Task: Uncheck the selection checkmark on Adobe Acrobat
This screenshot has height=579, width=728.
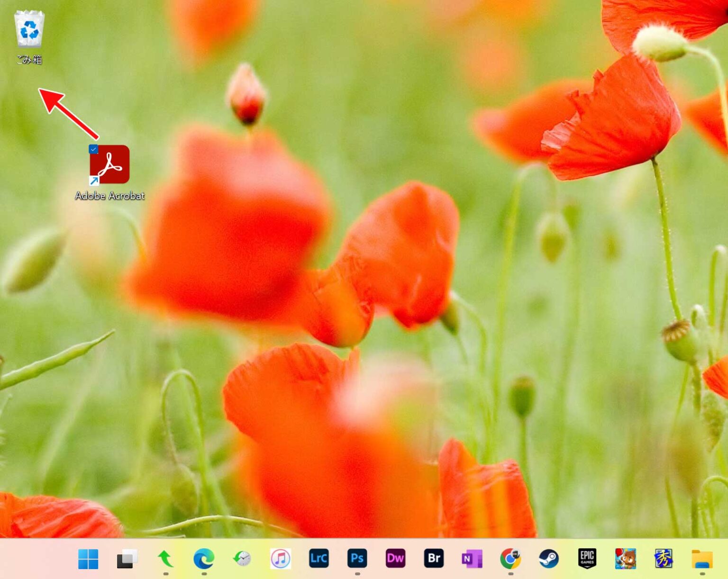Action: (x=93, y=149)
